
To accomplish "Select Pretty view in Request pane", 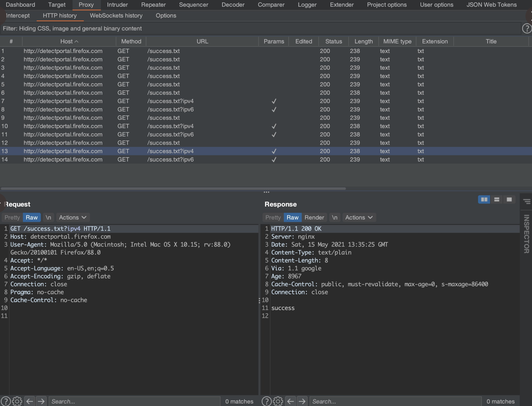I will (x=12, y=217).
